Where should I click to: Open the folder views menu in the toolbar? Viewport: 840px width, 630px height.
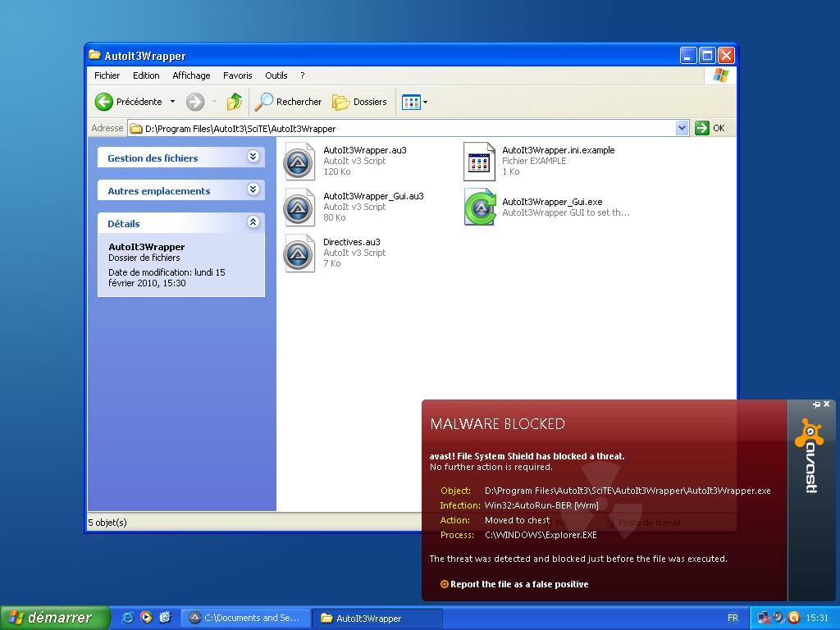pos(414,102)
